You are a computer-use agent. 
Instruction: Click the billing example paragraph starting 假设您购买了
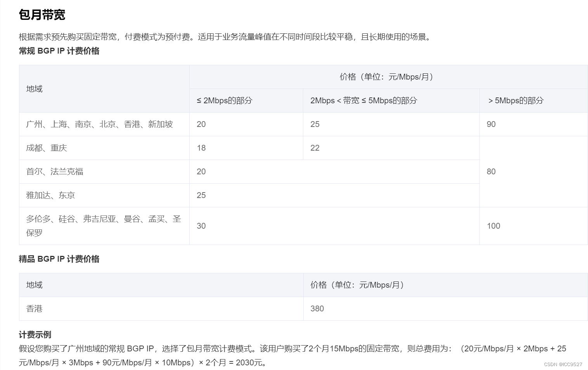click(x=292, y=356)
